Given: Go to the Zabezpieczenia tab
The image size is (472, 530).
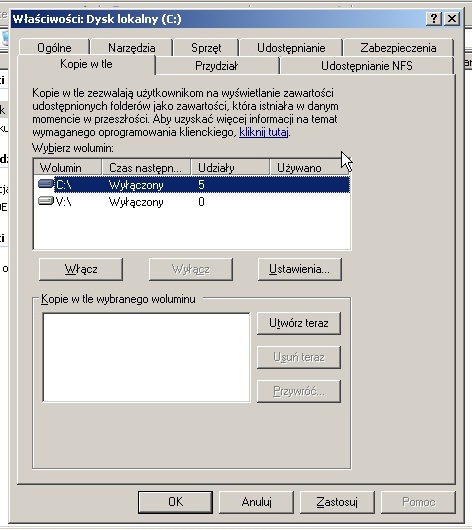Looking at the screenshot, I should pos(398,48).
